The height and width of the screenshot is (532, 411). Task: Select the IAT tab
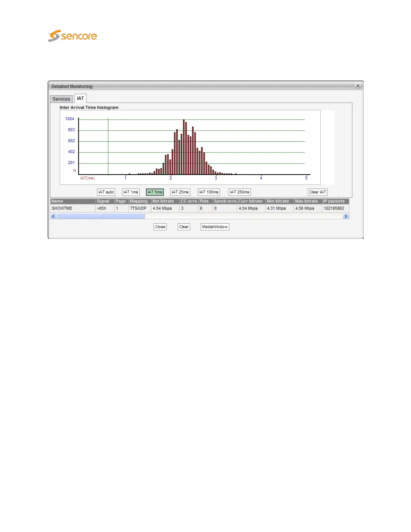tap(80, 98)
